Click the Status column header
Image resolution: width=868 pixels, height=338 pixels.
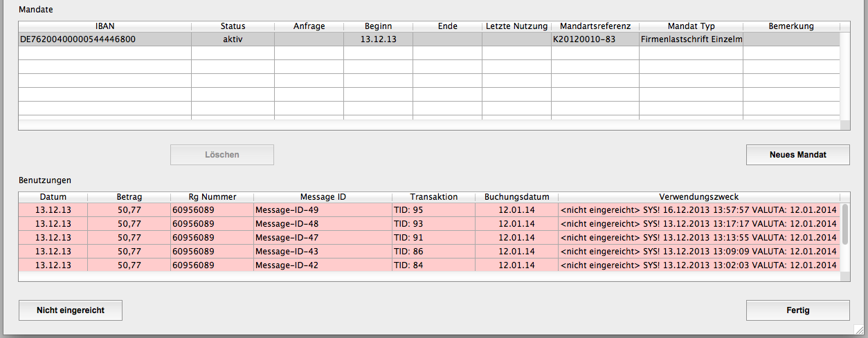pyautogui.click(x=233, y=26)
